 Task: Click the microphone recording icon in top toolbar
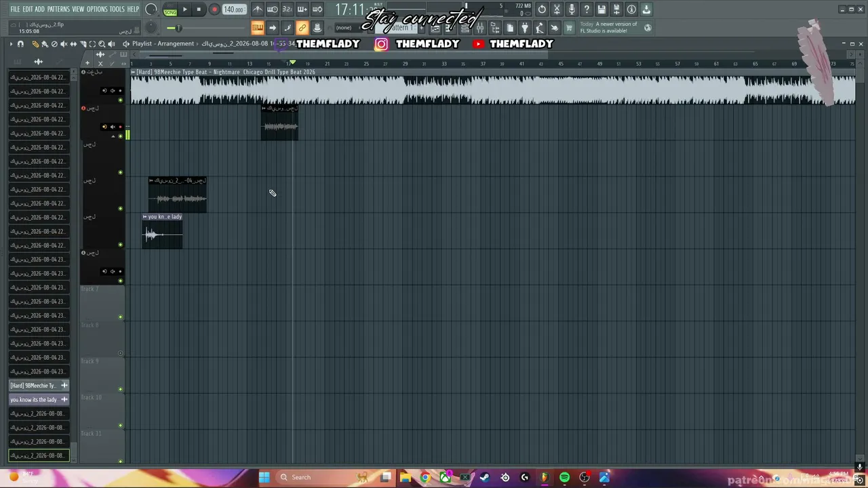(x=572, y=9)
